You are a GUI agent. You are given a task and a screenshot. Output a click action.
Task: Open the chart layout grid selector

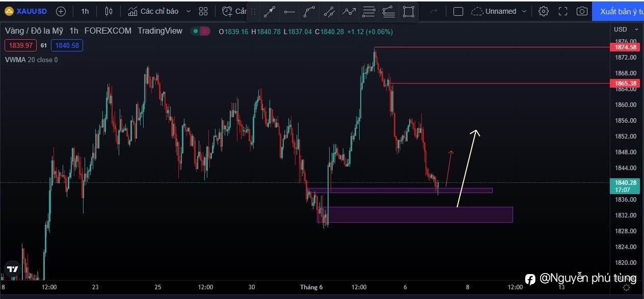(x=458, y=11)
